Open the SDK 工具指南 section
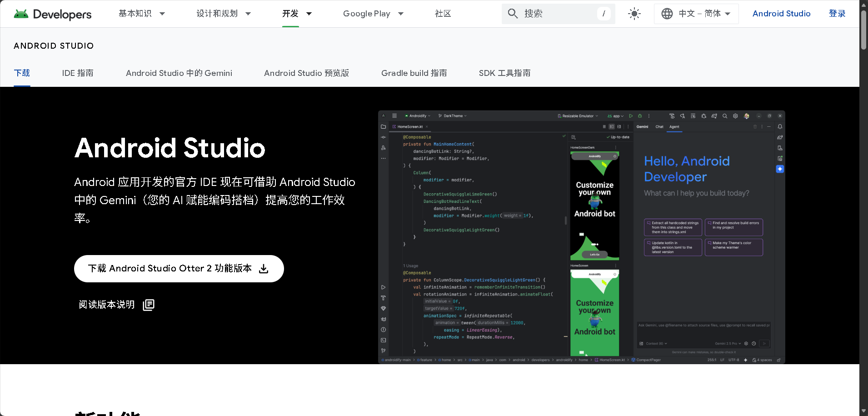868x416 pixels. pyautogui.click(x=504, y=73)
